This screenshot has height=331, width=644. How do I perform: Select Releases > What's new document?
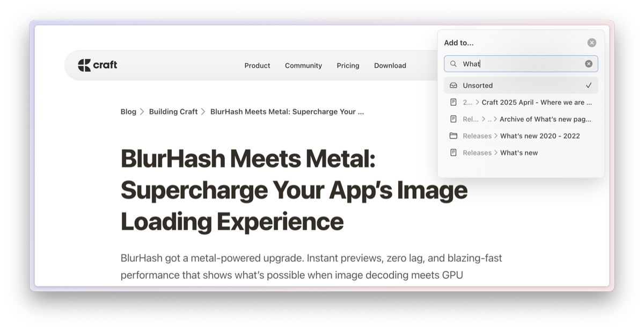[521, 153]
